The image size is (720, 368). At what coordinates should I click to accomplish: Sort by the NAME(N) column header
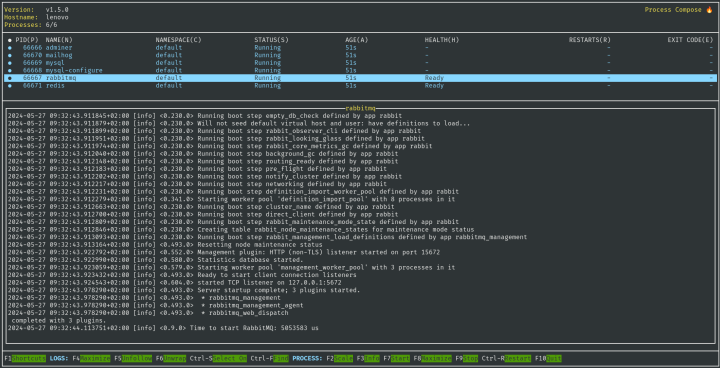[x=59, y=40]
